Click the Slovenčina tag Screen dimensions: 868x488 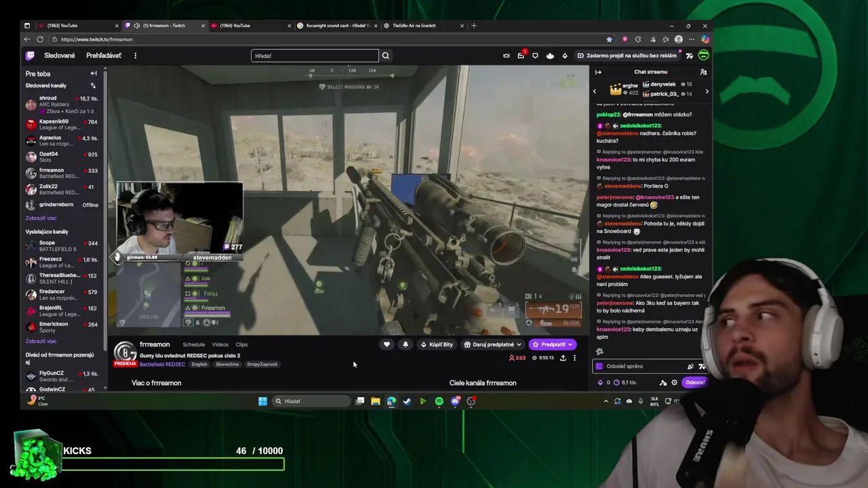pyautogui.click(x=227, y=364)
